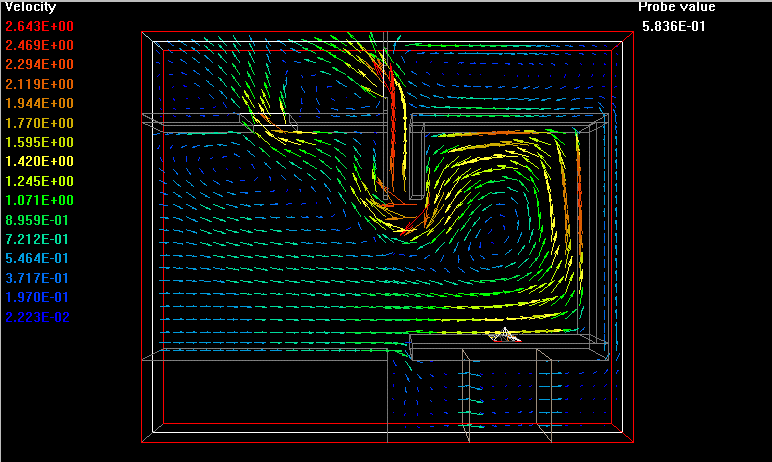Screen dimensions: 772x462
Task: Click the Probe value label
Action: (x=677, y=7)
